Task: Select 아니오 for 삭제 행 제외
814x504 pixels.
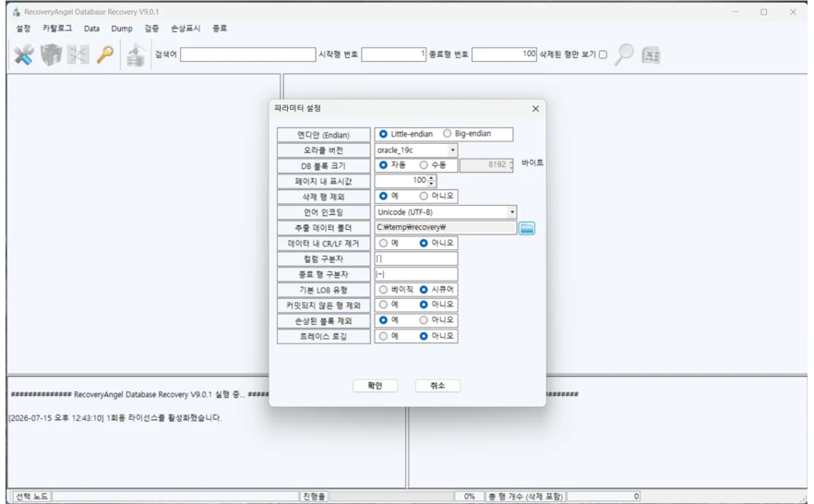Action: [x=424, y=197]
